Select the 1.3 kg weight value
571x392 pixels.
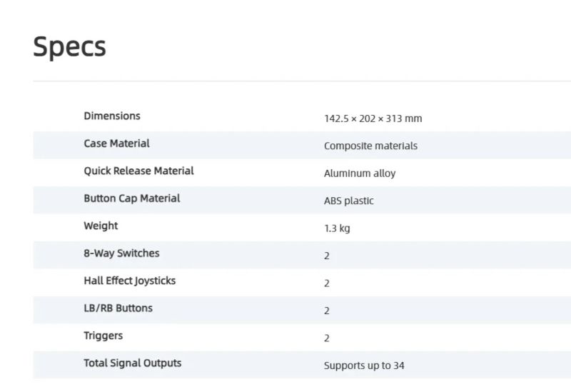point(337,228)
